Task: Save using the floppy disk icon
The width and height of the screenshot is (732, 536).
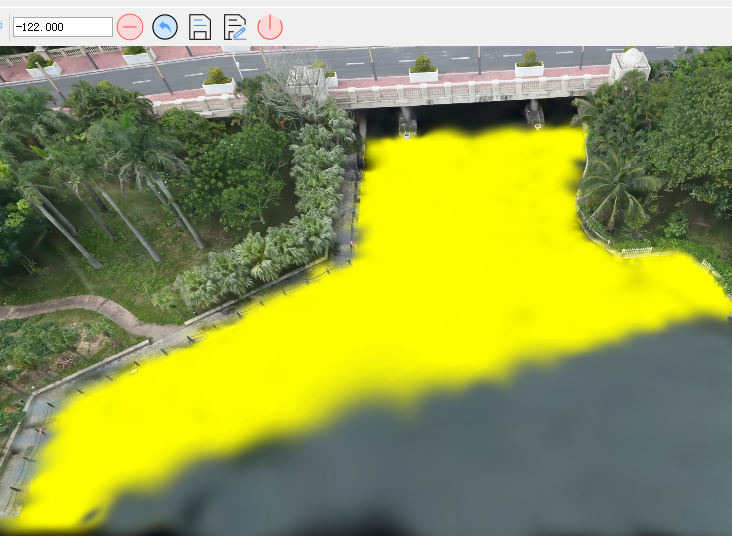Action: (x=200, y=27)
